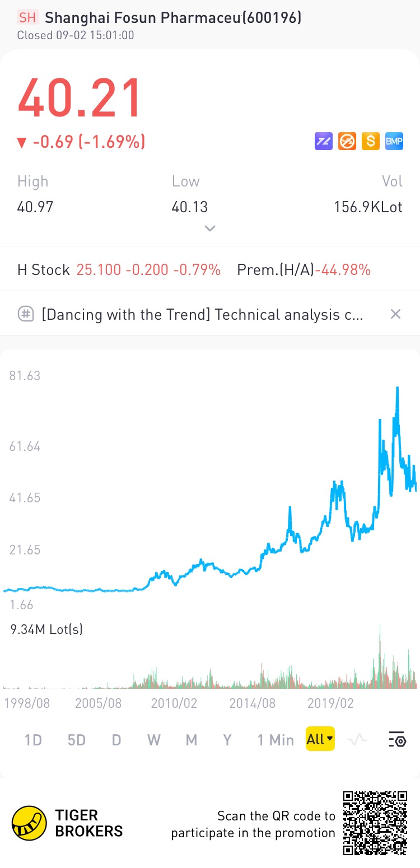
Task: Select the Y yearly chart tab
Action: [x=227, y=740]
